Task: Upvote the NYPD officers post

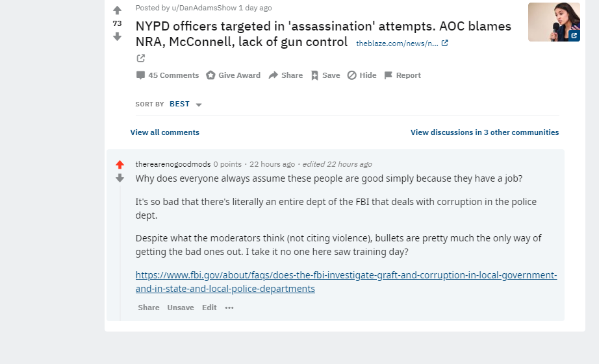Action: click(117, 10)
